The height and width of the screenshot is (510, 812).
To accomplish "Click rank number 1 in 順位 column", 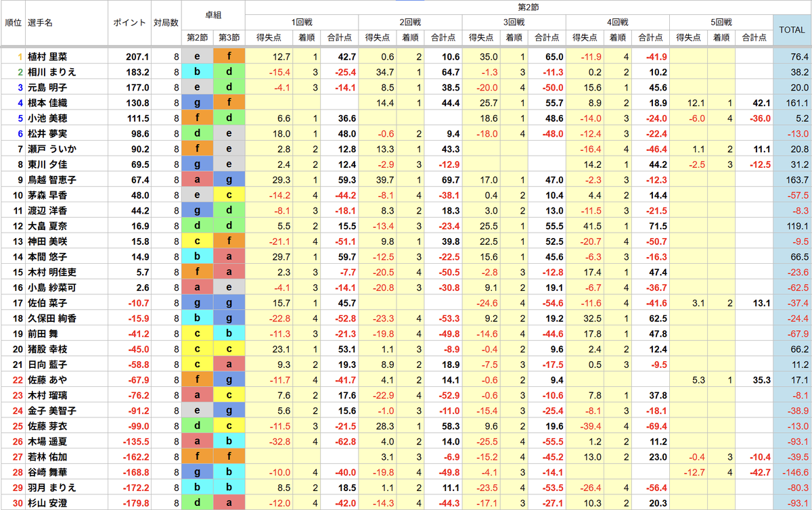I will (20, 56).
